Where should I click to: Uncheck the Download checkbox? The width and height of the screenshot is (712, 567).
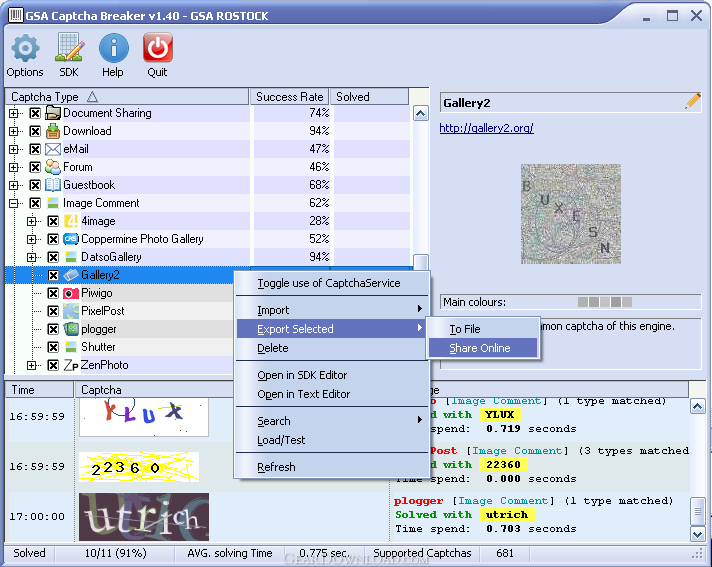[x=35, y=131]
